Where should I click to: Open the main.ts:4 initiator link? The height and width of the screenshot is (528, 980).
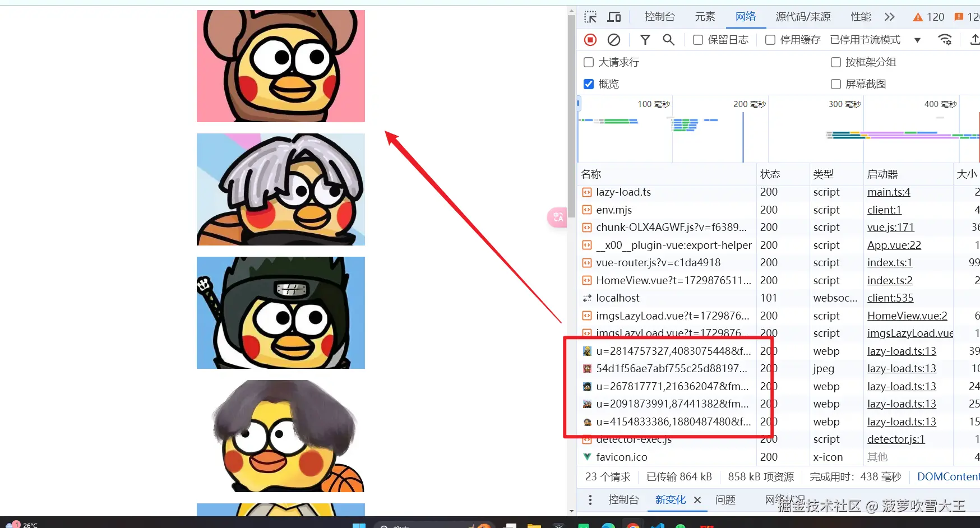(889, 192)
